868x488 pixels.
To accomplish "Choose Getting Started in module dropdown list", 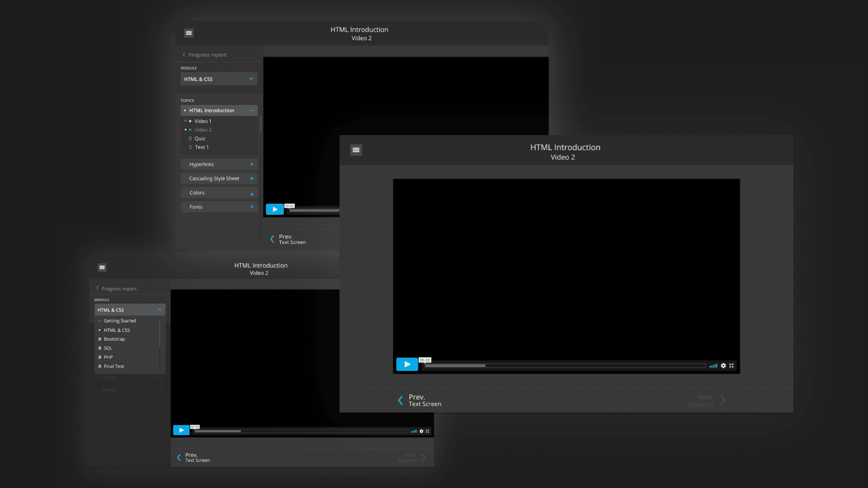I will (120, 321).
